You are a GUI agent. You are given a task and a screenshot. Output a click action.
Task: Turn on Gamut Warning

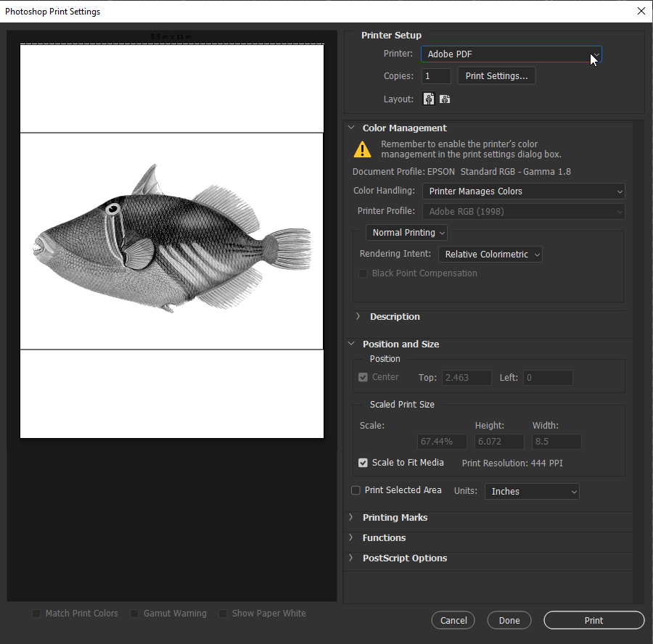[x=134, y=613]
